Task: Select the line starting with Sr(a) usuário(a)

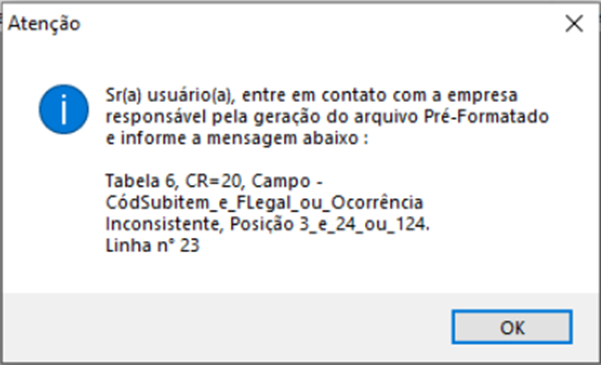Action: tap(312, 95)
